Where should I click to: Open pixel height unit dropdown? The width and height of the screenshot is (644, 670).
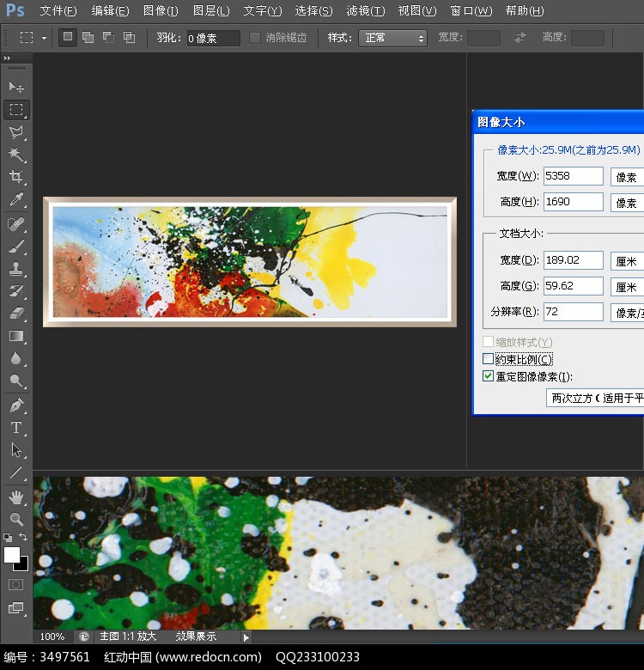(627, 203)
